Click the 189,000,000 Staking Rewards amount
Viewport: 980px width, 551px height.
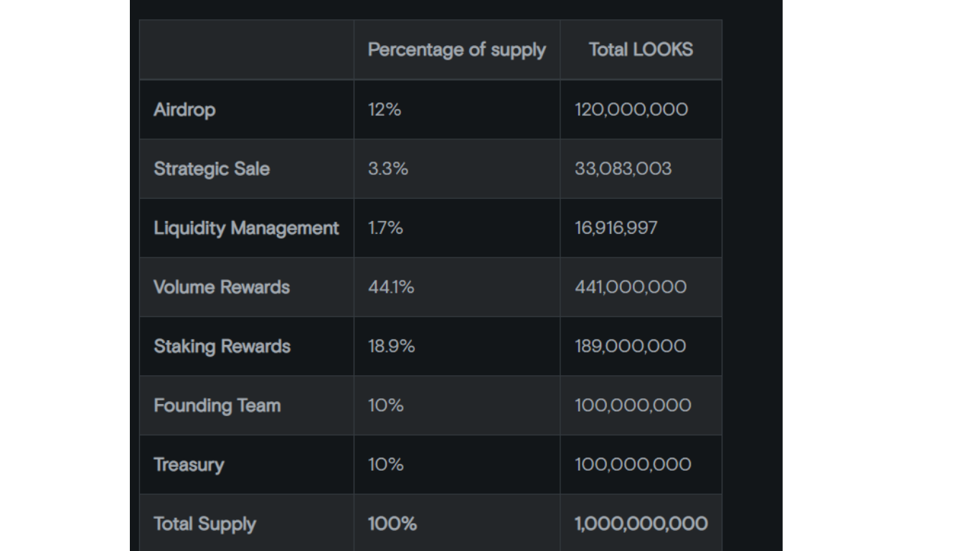[x=630, y=347]
